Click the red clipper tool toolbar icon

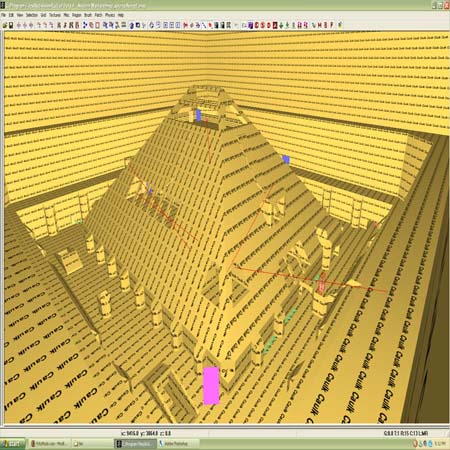point(210,25)
